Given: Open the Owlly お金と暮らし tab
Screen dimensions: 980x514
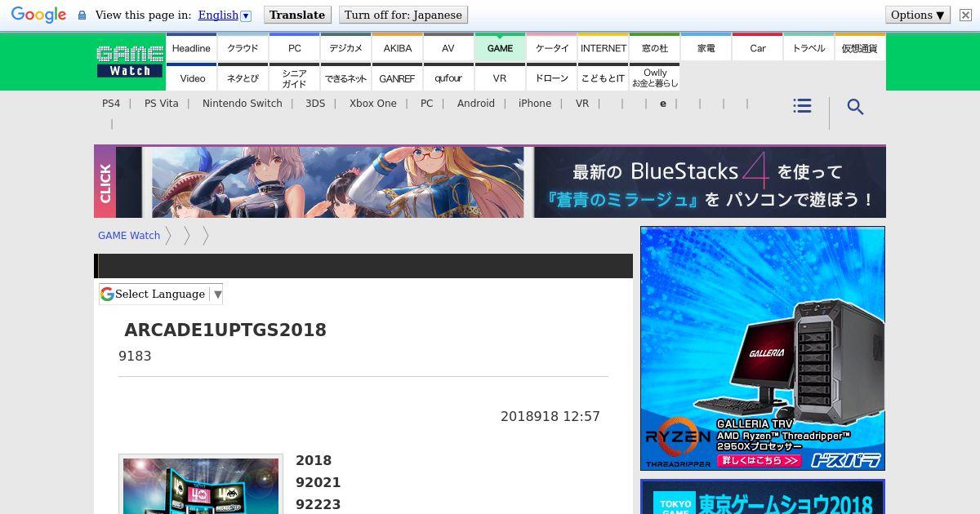Looking at the screenshot, I should tap(654, 78).
